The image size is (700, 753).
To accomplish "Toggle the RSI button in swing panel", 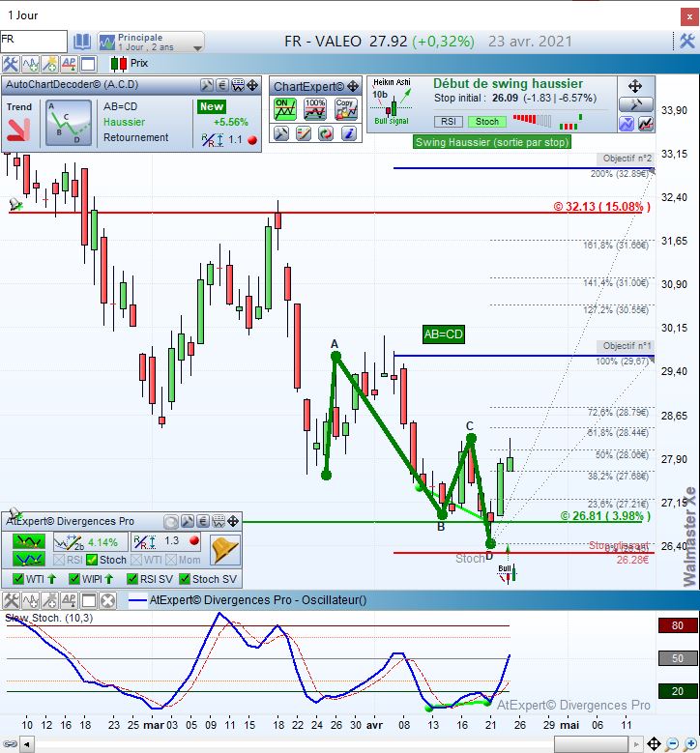I will [449, 122].
